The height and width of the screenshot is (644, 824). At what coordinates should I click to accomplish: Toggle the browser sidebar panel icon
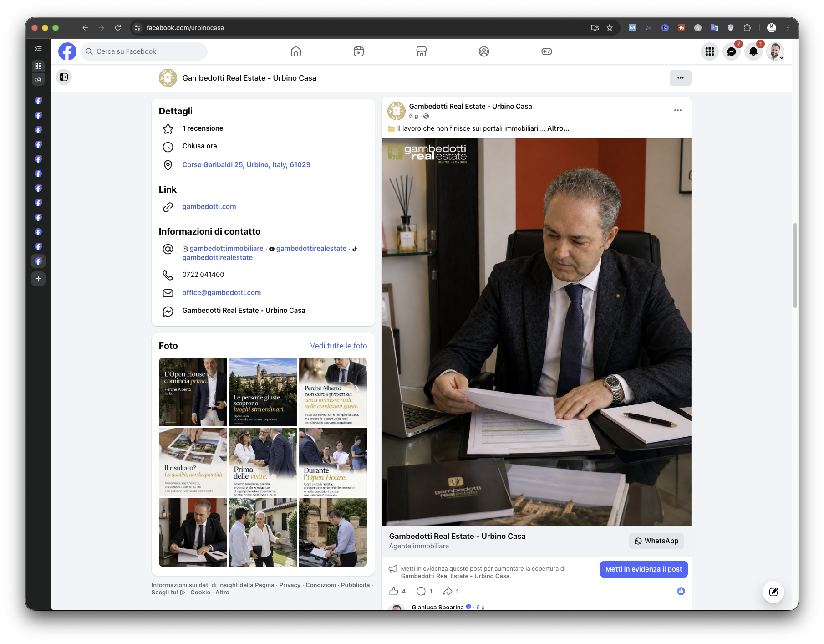click(64, 77)
